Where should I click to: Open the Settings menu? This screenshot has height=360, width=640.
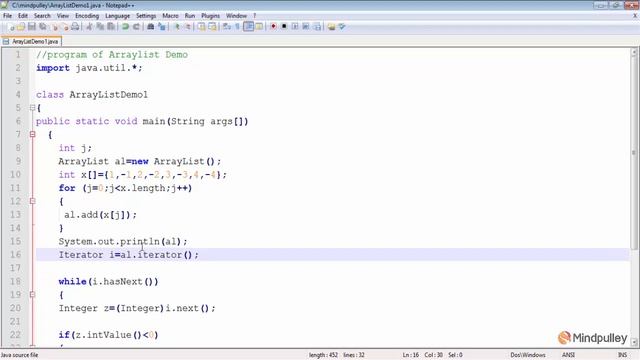coord(146,16)
